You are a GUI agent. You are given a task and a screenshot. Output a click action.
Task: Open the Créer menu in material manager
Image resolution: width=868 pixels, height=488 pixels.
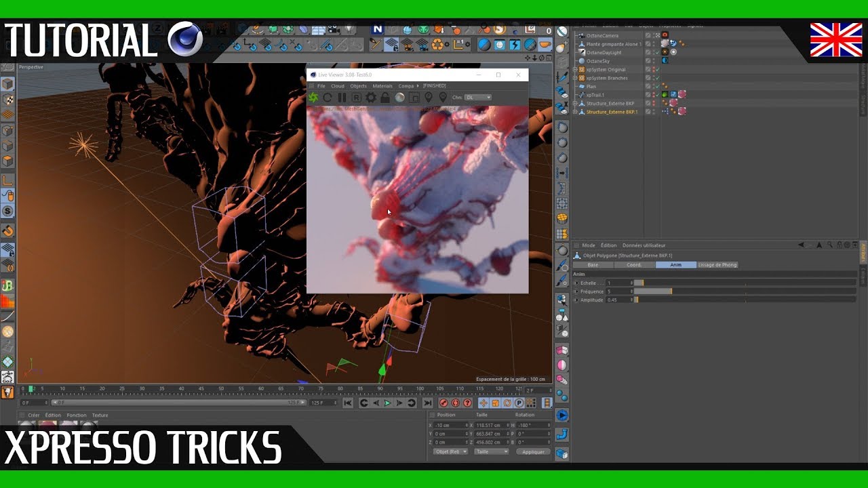pyautogui.click(x=34, y=415)
